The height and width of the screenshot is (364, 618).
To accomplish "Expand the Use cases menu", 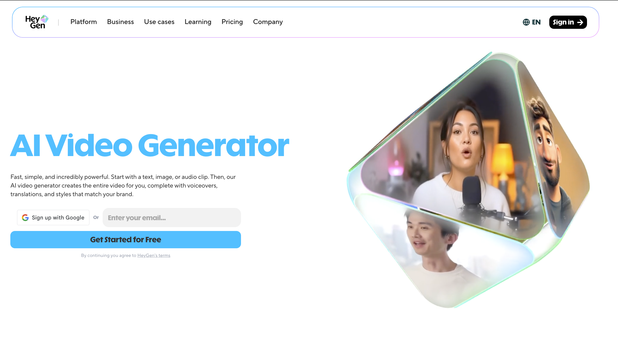I will click(x=159, y=22).
